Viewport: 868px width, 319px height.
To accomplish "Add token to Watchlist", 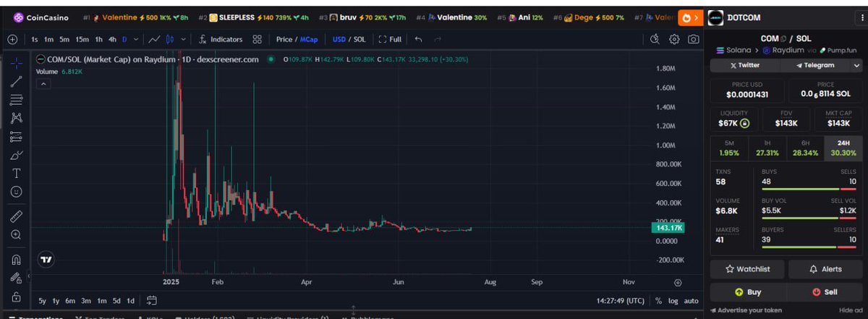I will 747,269.
